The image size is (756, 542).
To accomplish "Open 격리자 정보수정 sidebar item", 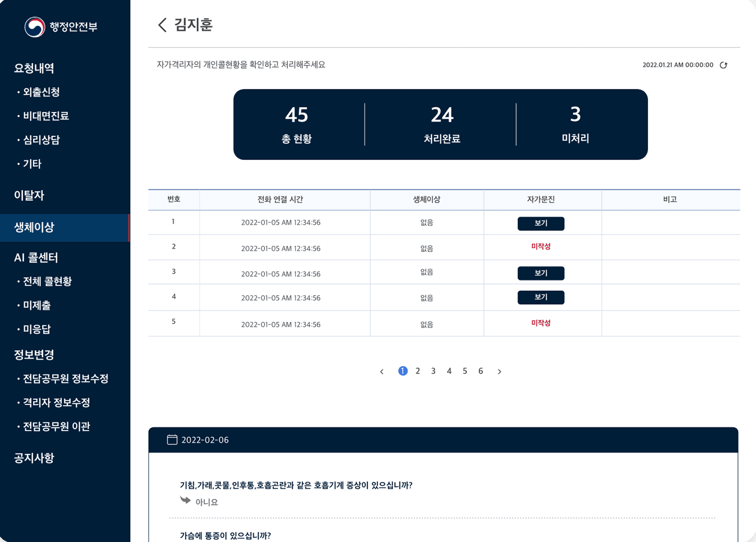I will (x=56, y=403).
